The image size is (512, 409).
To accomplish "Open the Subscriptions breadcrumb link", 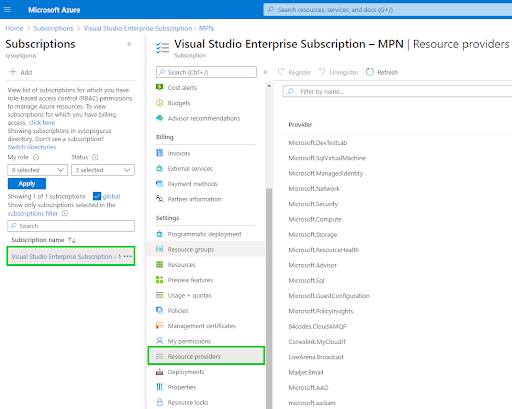I will [x=53, y=28].
